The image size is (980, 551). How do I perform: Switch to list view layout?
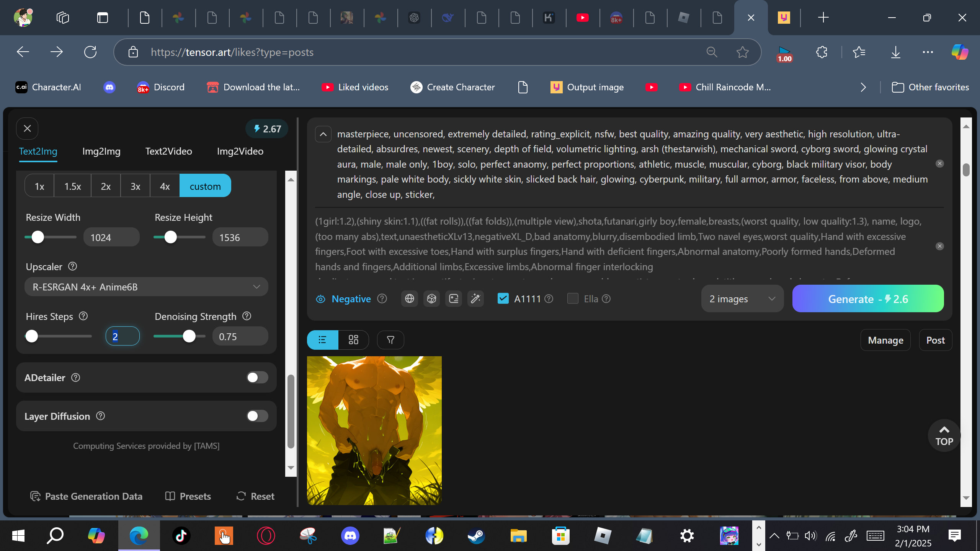click(322, 340)
